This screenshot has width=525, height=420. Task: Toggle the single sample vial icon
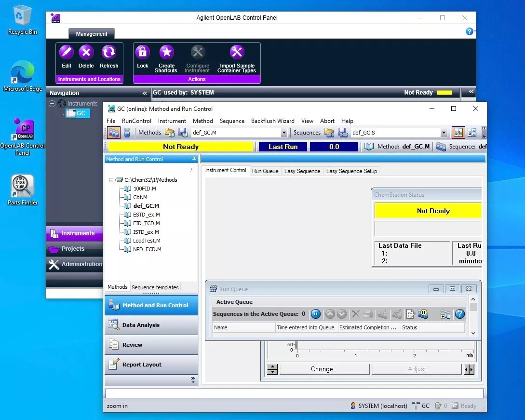127,133
